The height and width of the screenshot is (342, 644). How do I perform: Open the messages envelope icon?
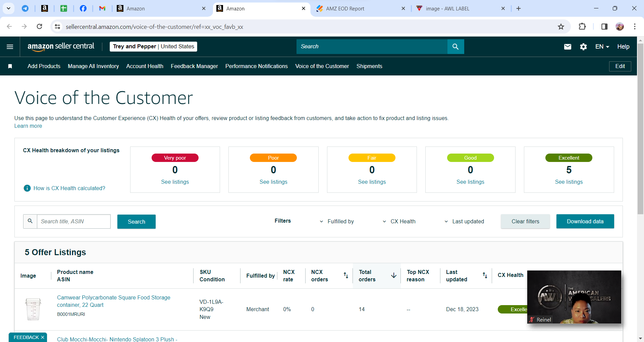pos(568,47)
